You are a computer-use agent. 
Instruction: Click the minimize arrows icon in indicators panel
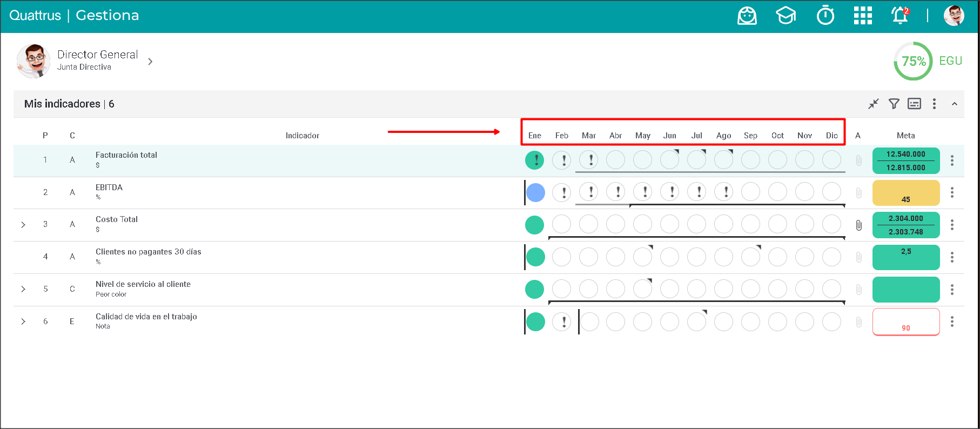coord(874,104)
